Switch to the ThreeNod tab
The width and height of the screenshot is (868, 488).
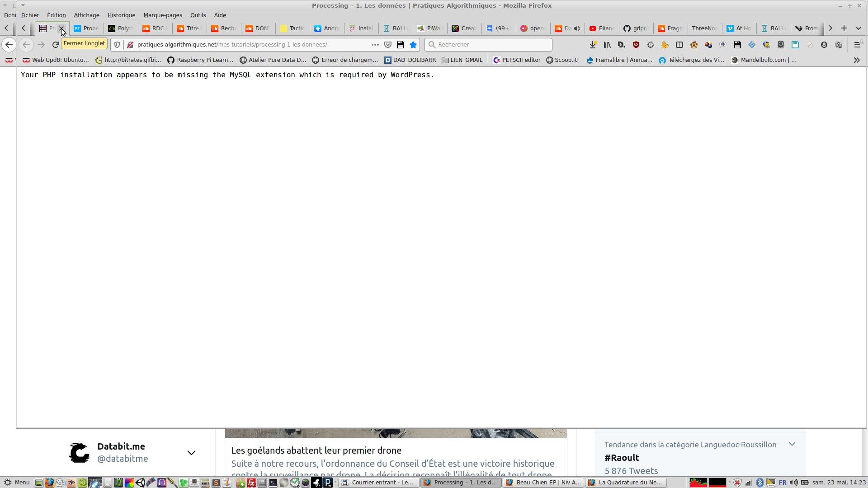point(704,28)
